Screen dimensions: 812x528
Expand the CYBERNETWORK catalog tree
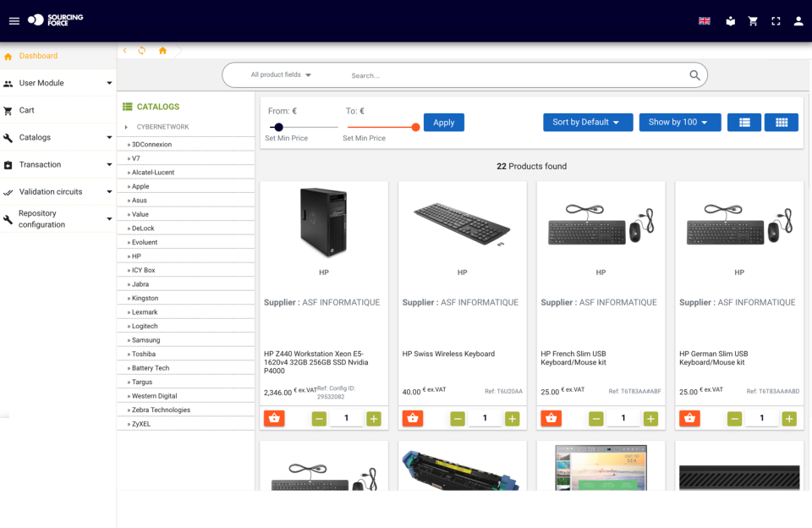click(126, 127)
